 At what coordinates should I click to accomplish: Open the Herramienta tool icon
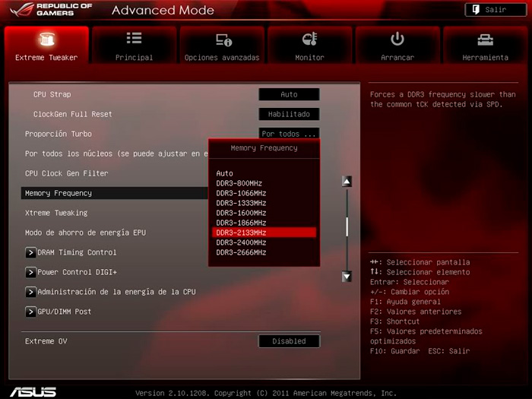tap(485, 40)
